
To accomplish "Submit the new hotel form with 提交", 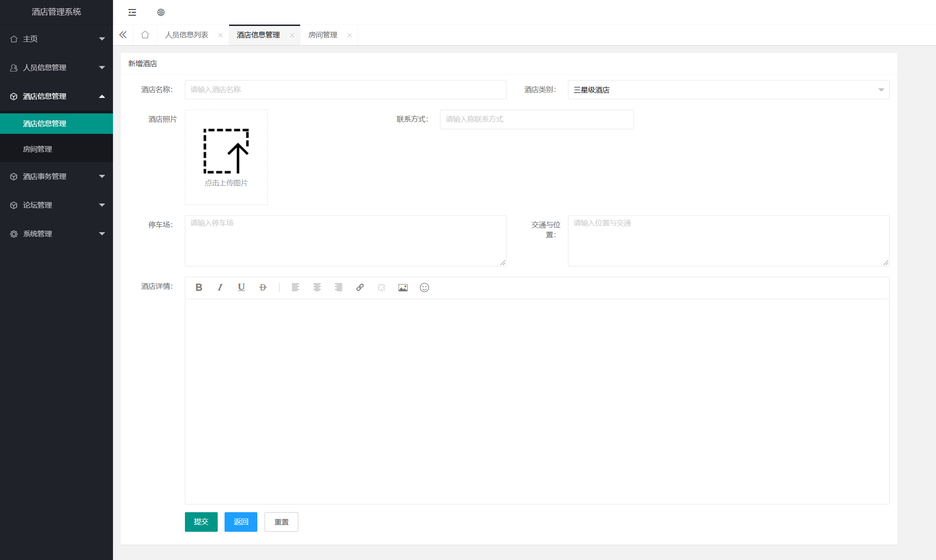I will (201, 522).
